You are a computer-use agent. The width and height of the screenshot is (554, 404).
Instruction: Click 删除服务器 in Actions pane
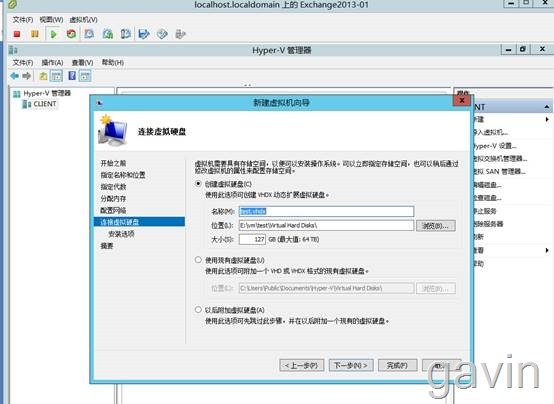[488, 224]
